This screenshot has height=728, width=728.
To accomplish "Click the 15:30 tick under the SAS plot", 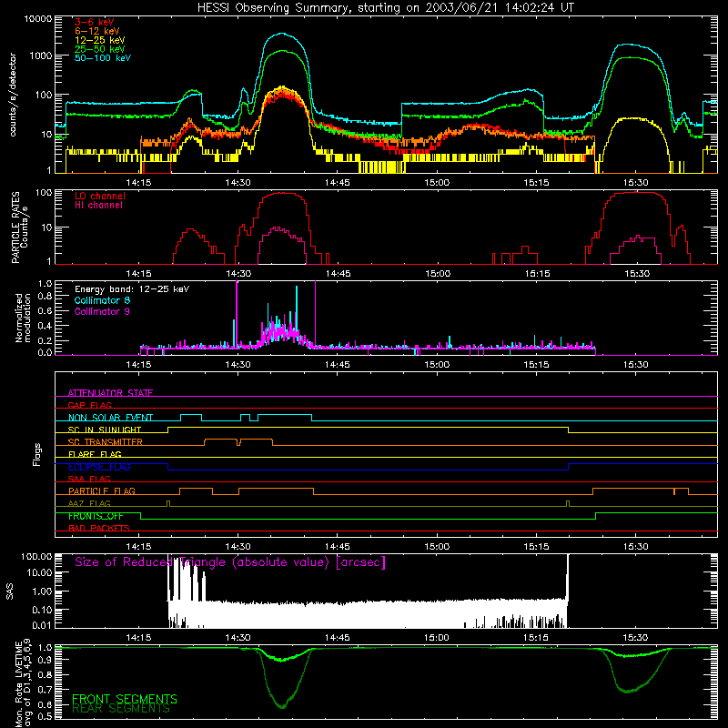I will click(x=635, y=638).
